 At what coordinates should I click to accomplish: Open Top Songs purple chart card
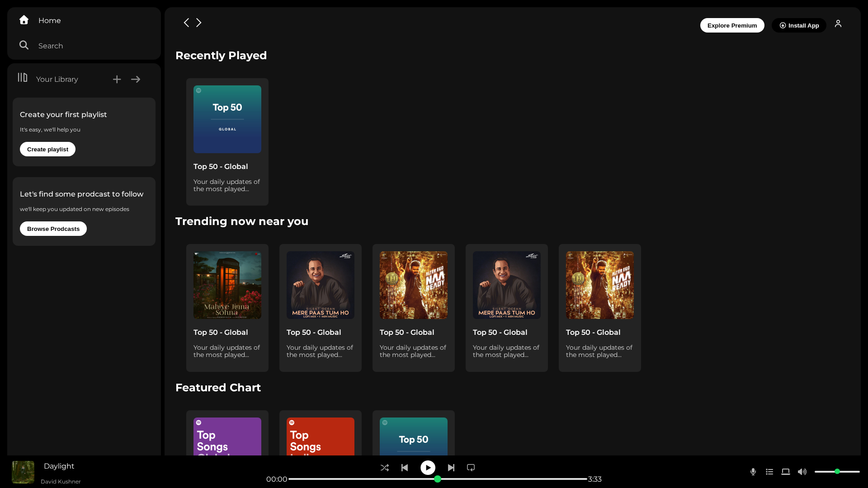227,433
